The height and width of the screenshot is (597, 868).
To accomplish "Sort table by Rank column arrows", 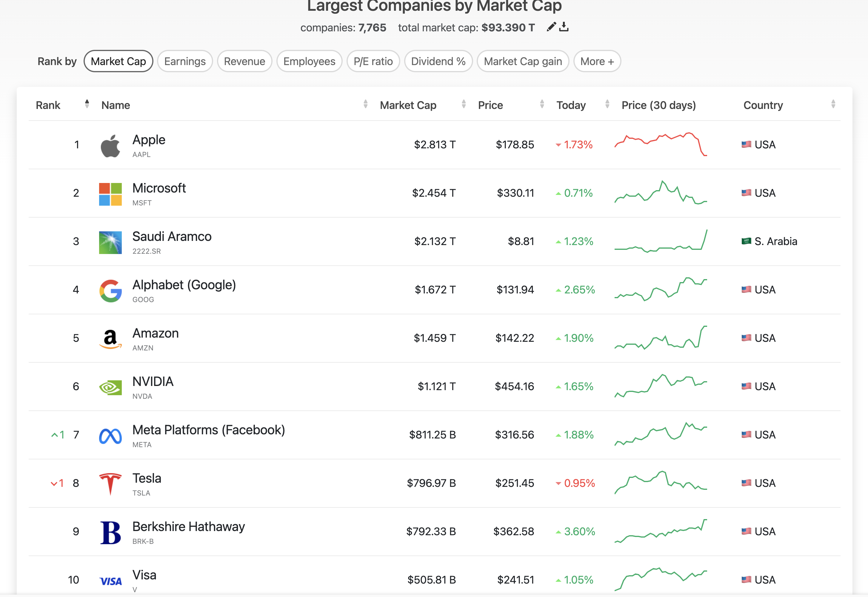I will coord(87,104).
